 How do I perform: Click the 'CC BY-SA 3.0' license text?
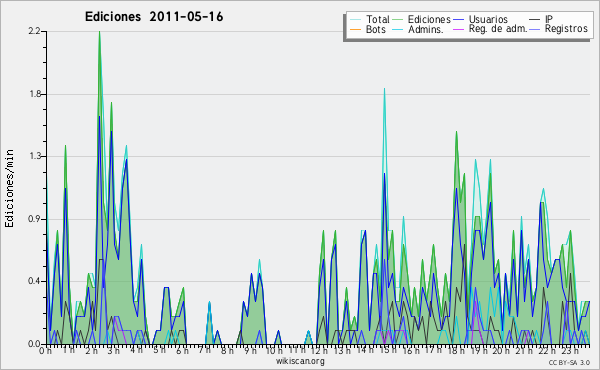(569, 363)
